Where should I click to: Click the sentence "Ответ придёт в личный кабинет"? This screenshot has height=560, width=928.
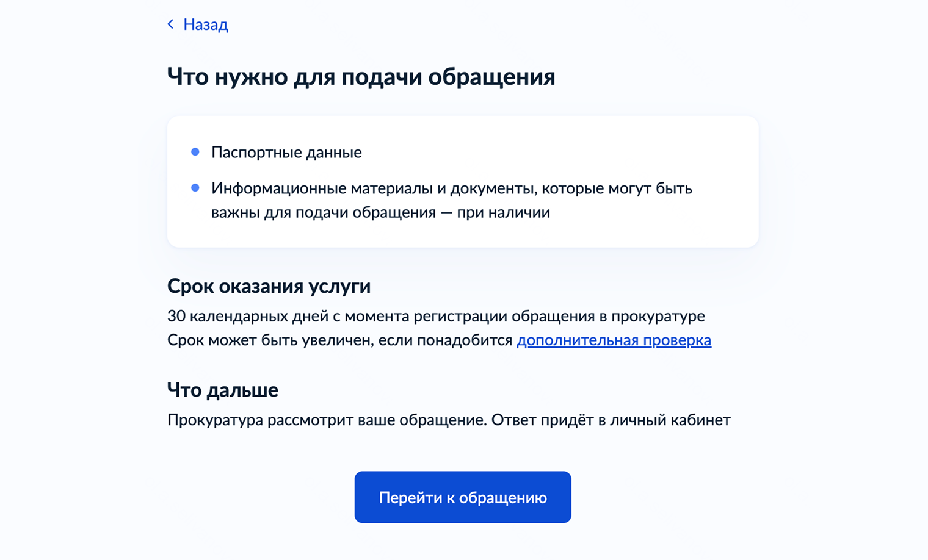tap(611, 420)
